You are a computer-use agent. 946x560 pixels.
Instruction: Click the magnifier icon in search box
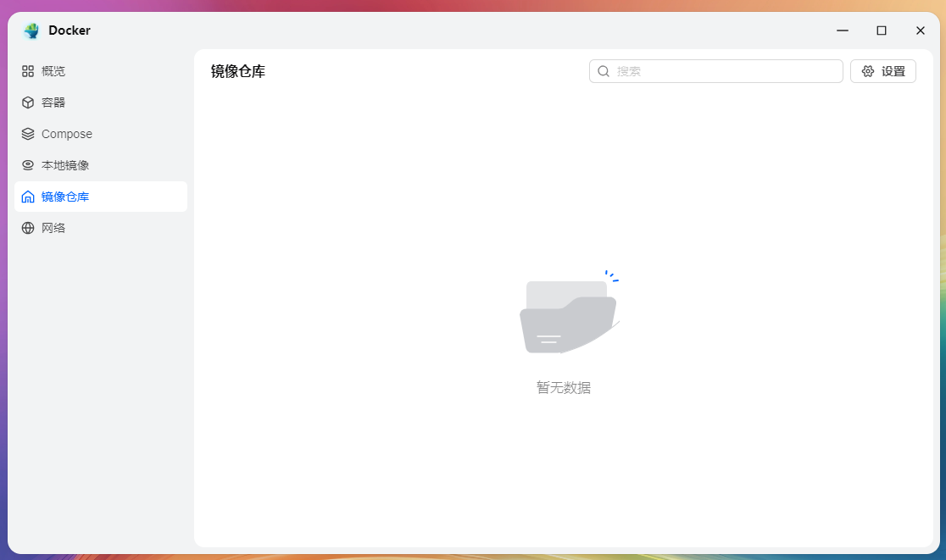(604, 71)
